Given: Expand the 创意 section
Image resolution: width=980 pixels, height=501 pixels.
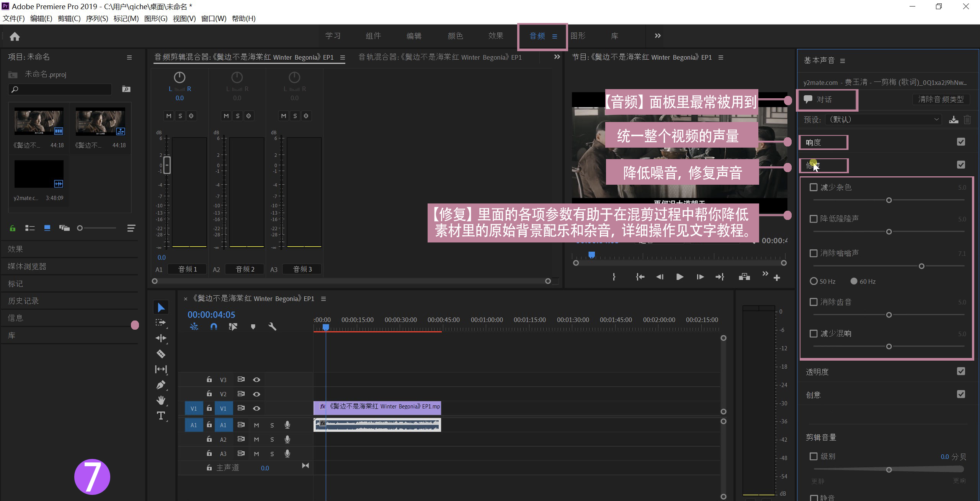Looking at the screenshot, I should click(x=813, y=395).
